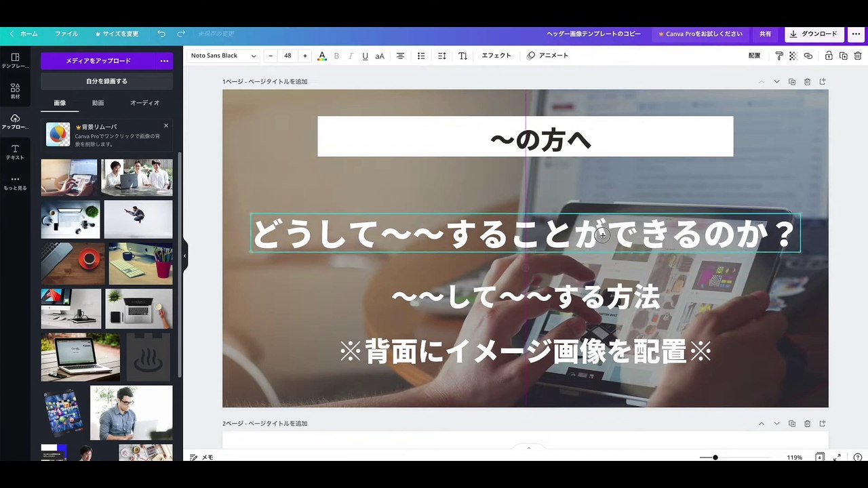Toggle italic formatting
The image size is (868, 488).
click(x=351, y=56)
